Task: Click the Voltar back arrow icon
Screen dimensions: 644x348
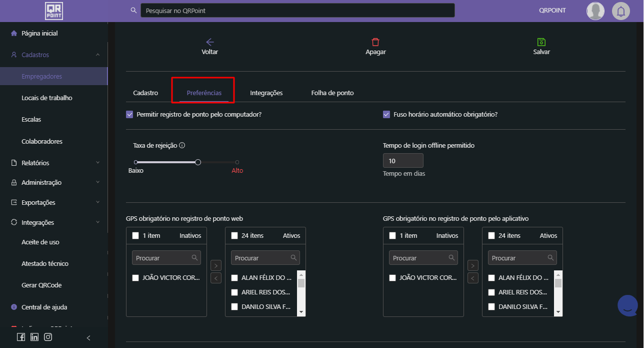Action: coord(210,42)
